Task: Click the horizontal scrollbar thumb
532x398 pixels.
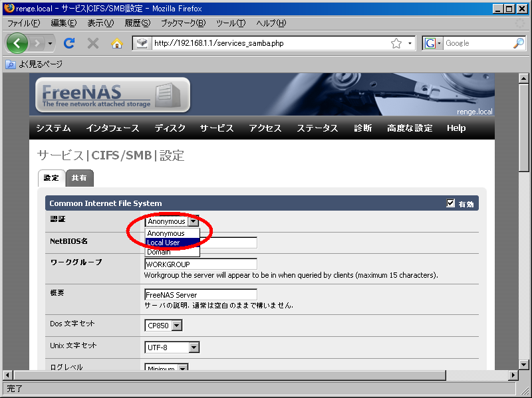Action: pyautogui.click(x=229, y=375)
